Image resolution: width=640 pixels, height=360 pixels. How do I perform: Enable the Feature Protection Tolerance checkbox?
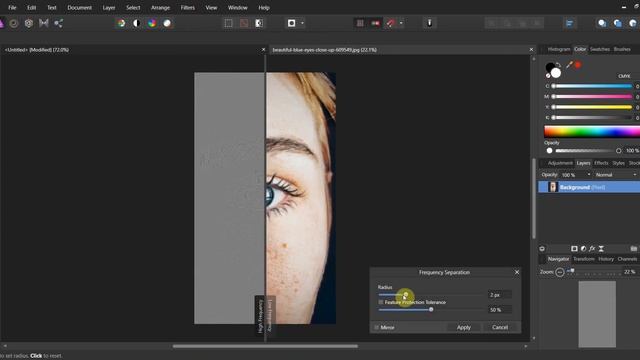pos(381,302)
